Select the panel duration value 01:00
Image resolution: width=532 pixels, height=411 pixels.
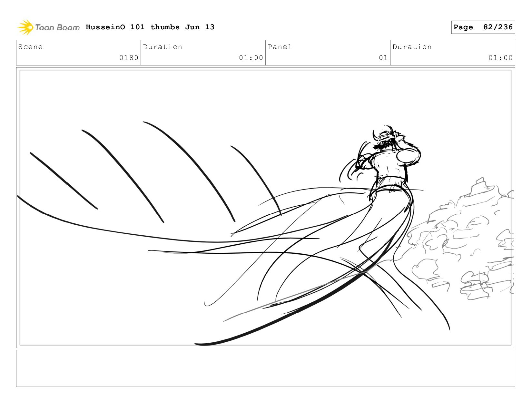[x=500, y=58]
